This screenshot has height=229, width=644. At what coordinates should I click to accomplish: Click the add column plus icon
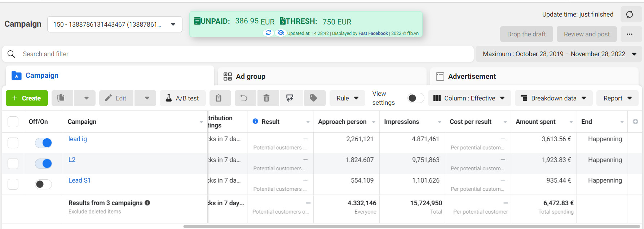tap(635, 122)
